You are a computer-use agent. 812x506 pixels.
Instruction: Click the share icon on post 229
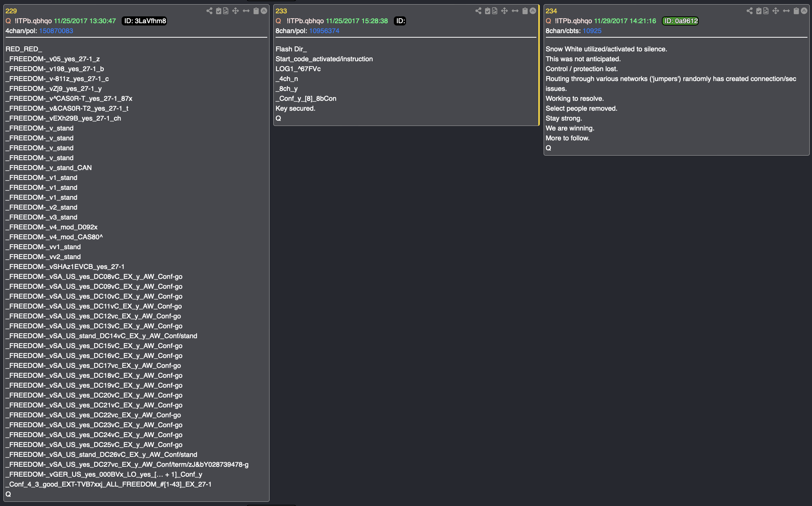pos(209,11)
